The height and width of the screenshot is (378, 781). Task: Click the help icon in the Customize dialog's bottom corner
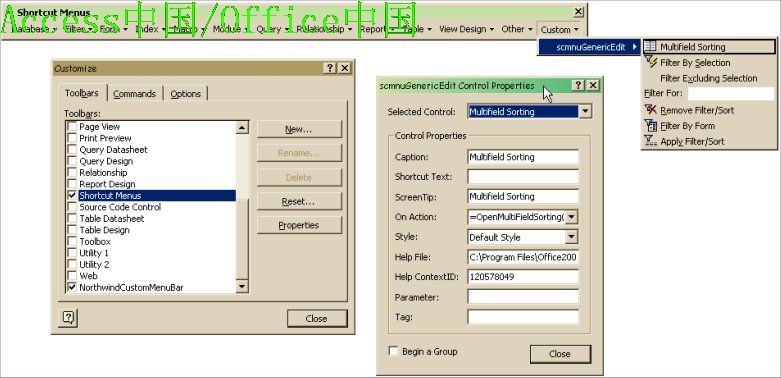pos(68,317)
